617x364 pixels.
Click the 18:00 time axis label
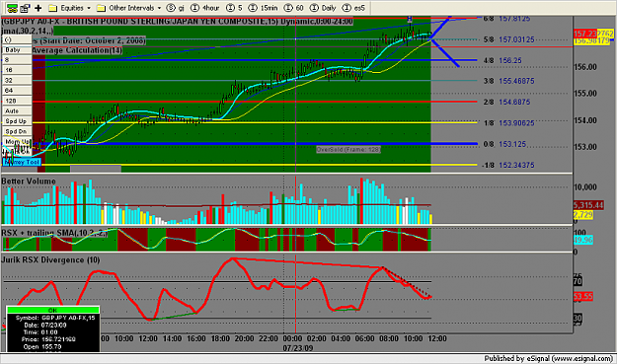[220, 338]
